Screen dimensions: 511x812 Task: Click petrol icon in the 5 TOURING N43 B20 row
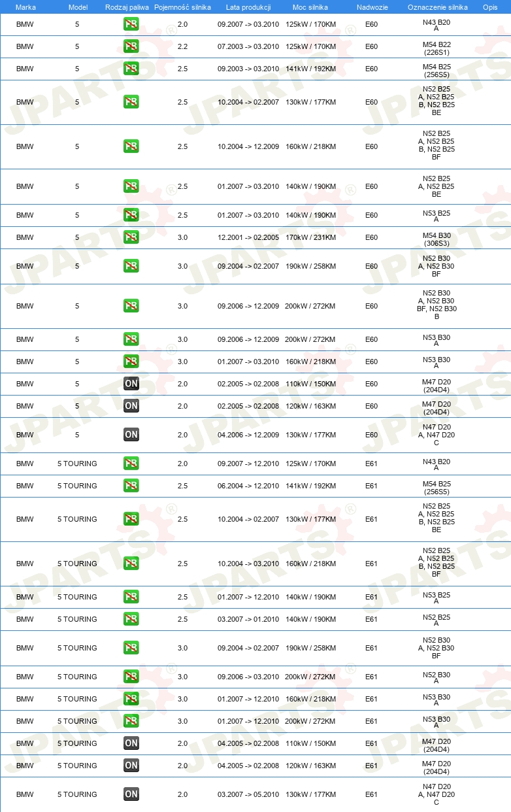coord(131,464)
